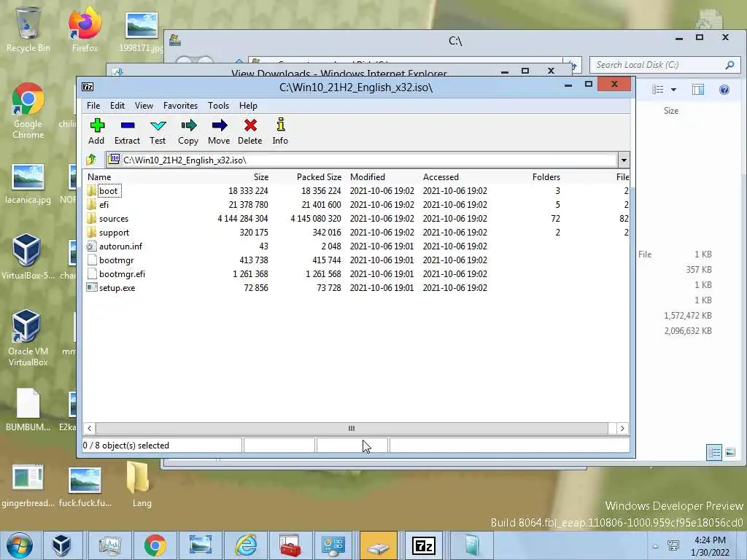Switch Explorer to large icons view
Viewport: 747px width, 560px height.
pyautogui.click(x=730, y=452)
